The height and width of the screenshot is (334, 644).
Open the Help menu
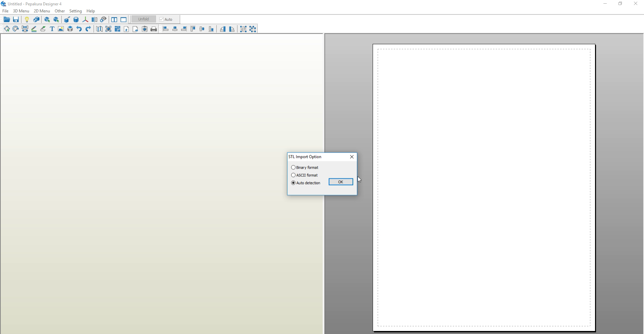[91, 11]
